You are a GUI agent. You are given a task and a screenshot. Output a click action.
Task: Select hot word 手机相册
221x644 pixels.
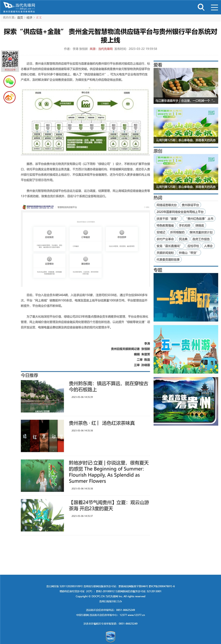point(185,225)
